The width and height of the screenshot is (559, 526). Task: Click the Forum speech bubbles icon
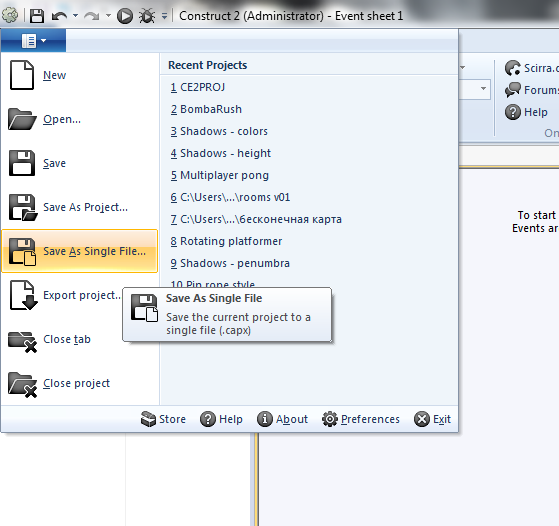click(513, 90)
